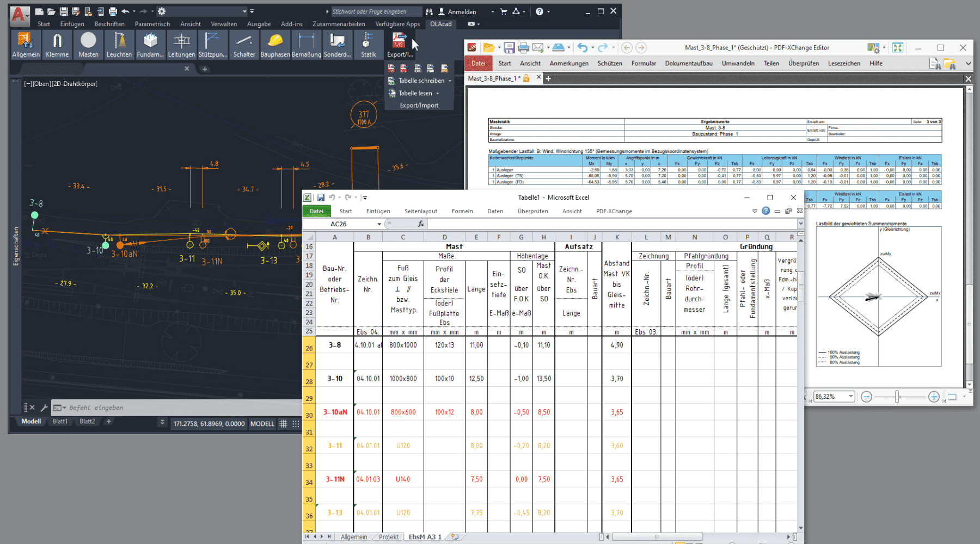The height and width of the screenshot is (544, 980).
Task: Click the Statik ribbon icon
Action: (368, 44)
